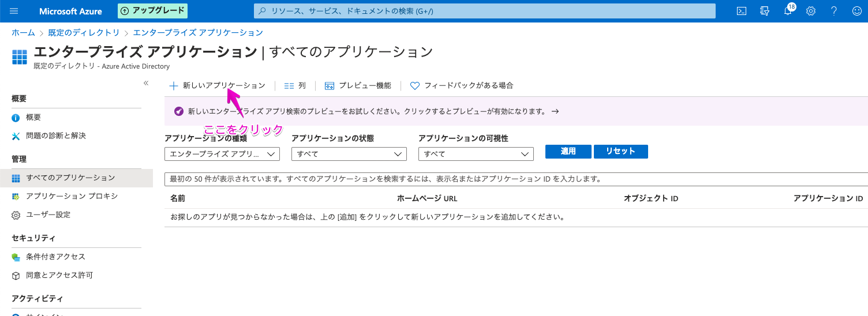Image resolution: width=868 pixels, height=316 pixels.
Task: Open アプリケーションの種類 dropdown
Action: pyautogui.click(x=222, y=154)
